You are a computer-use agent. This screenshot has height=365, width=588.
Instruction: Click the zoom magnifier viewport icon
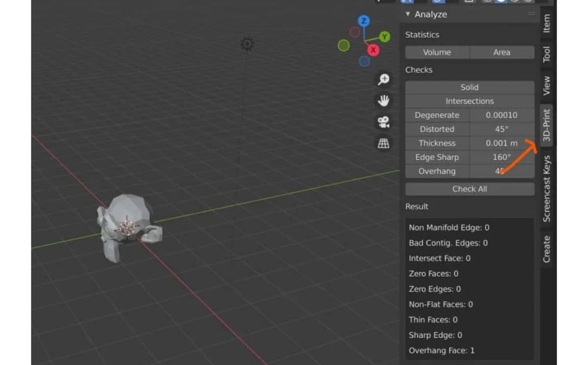pos(384,80)
